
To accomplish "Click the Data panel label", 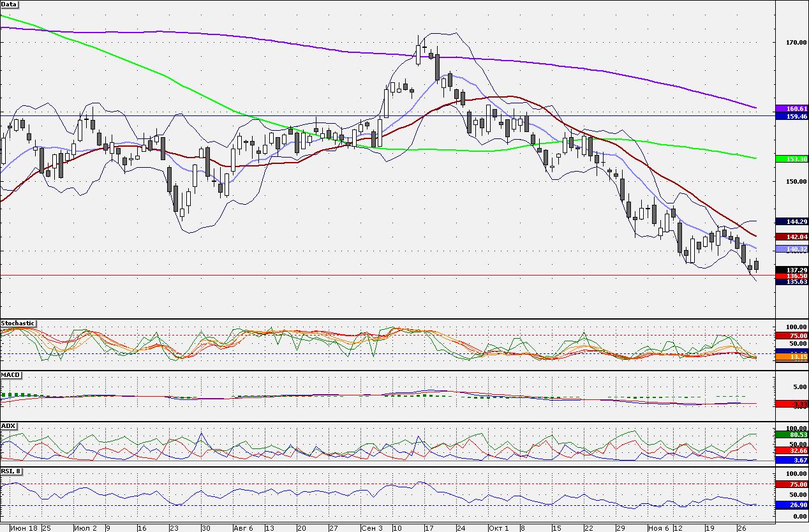I will [x=10, y=4].
